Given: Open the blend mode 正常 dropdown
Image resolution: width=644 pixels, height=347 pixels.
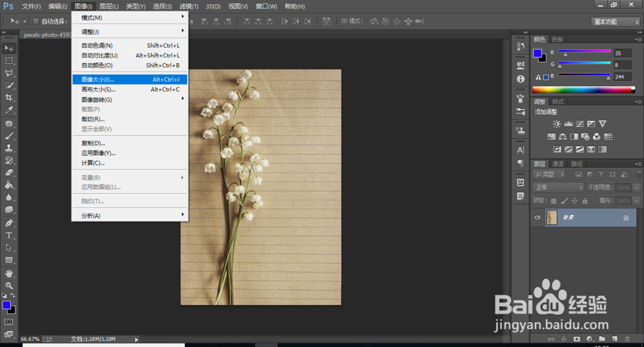Looking at the screenshot, I should [x=558, y=187].
